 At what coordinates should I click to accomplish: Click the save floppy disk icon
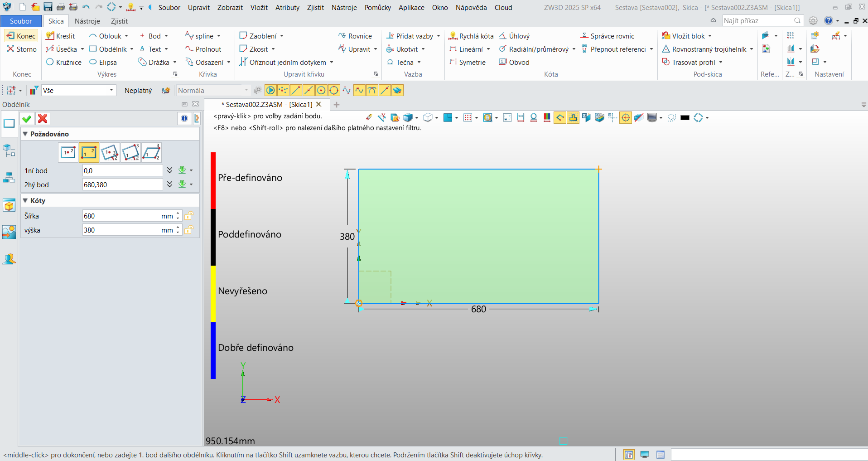48,7
